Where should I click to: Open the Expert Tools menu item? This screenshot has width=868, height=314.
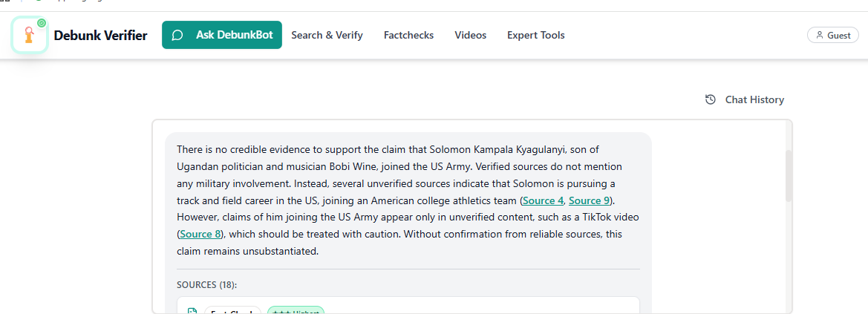(535, 35)
